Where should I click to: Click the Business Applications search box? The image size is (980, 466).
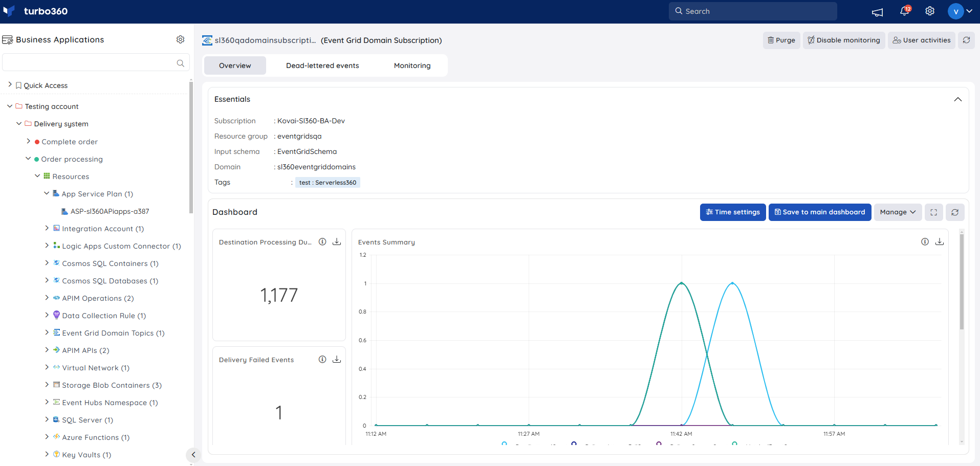[x=96, y=63]
